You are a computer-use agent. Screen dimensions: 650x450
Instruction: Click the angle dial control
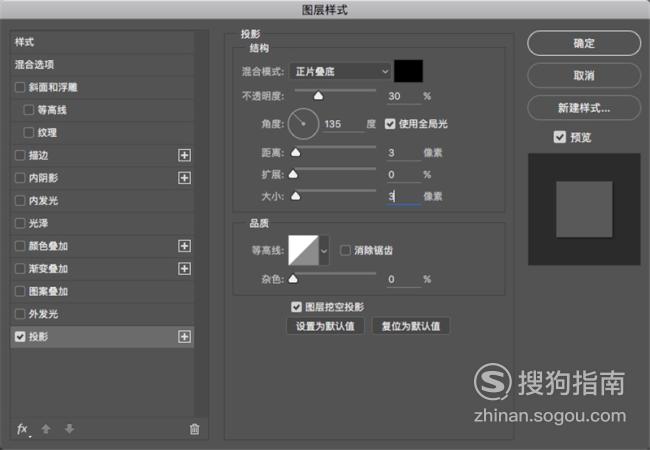pyautogui.click(x=303, y=124)
